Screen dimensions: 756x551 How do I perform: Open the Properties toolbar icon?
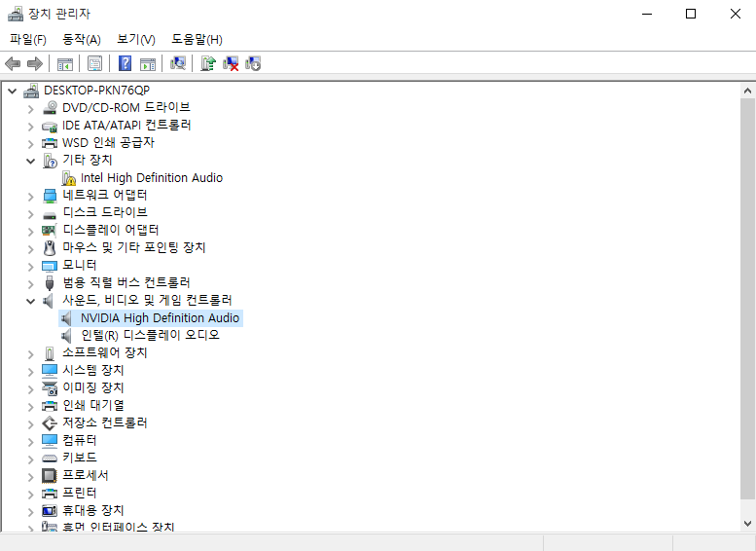(x=94, y=63)
